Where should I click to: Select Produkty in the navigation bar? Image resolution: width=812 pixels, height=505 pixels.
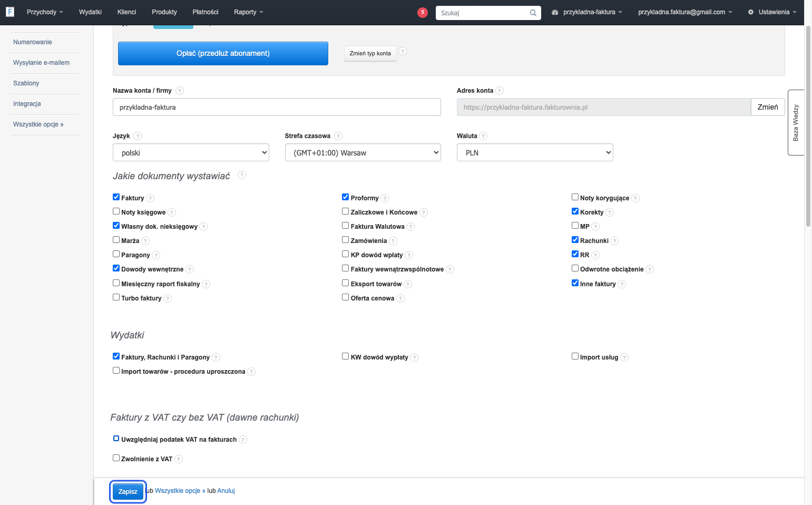tap(164, 12)
